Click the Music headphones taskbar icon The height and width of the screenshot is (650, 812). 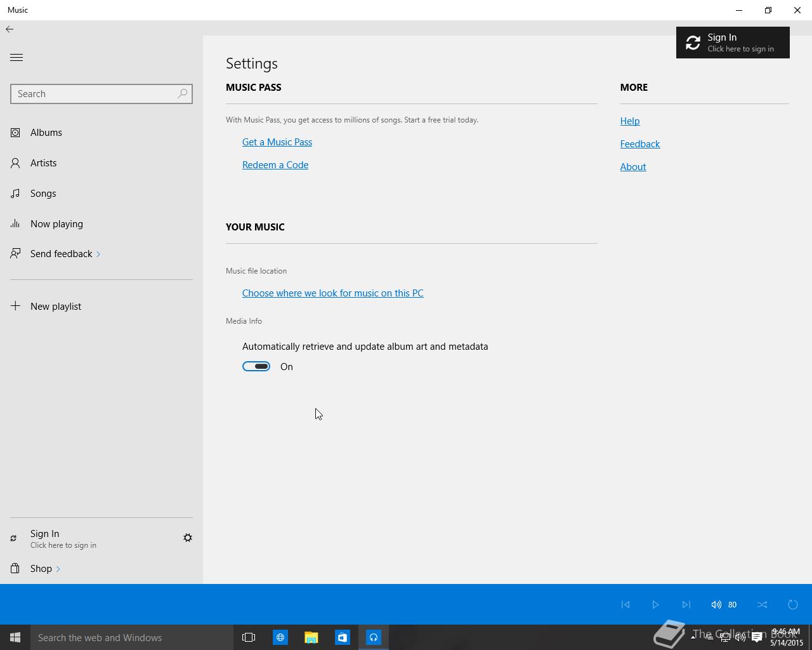373,637
